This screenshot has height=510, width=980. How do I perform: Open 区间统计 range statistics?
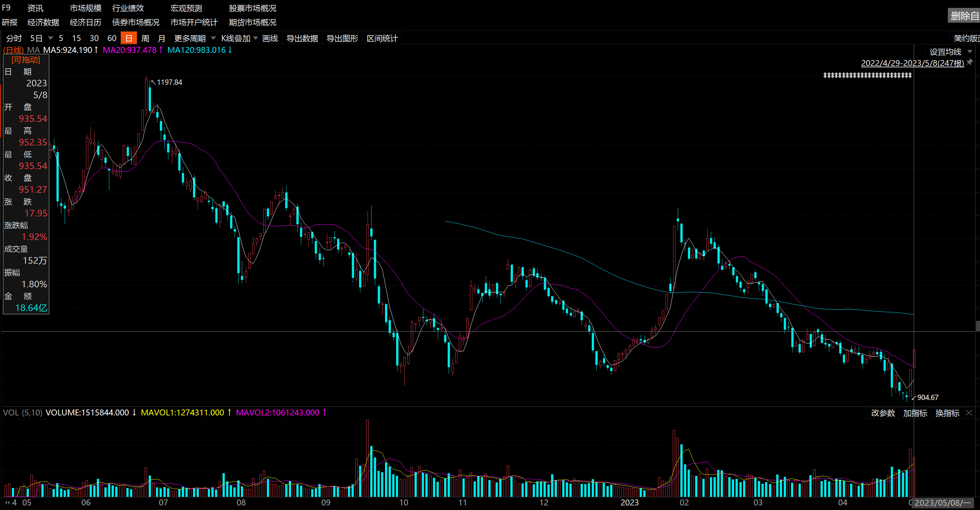click(x=382, y=38)
